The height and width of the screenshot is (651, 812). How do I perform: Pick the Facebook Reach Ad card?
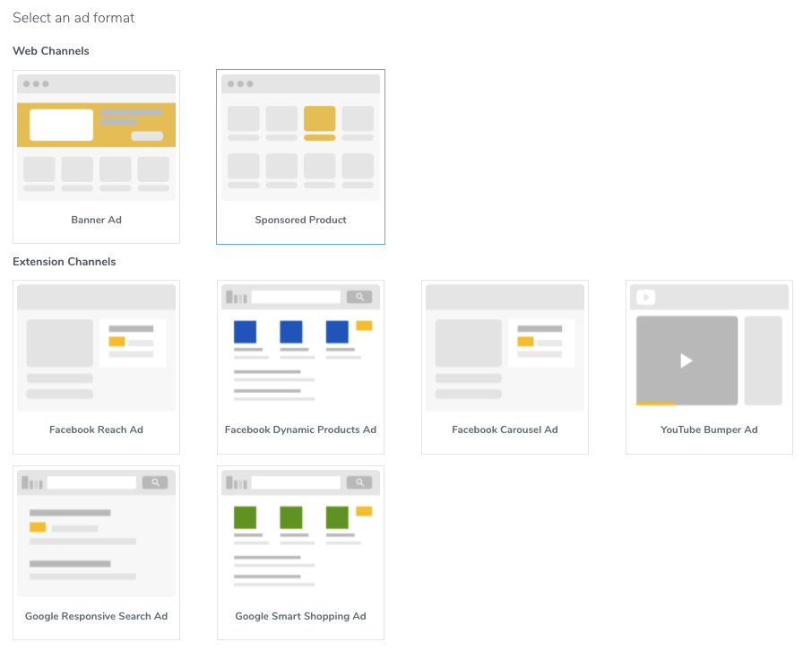point(96,367)
